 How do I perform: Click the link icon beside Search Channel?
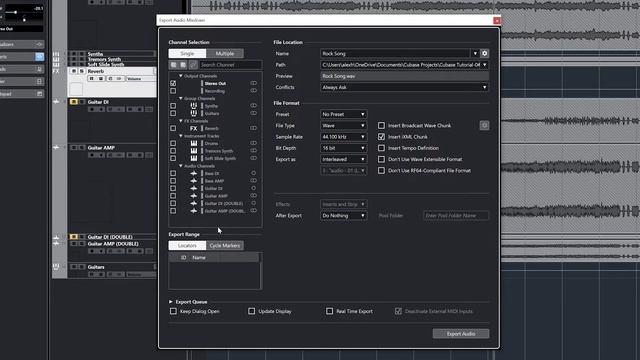[193, 65]
